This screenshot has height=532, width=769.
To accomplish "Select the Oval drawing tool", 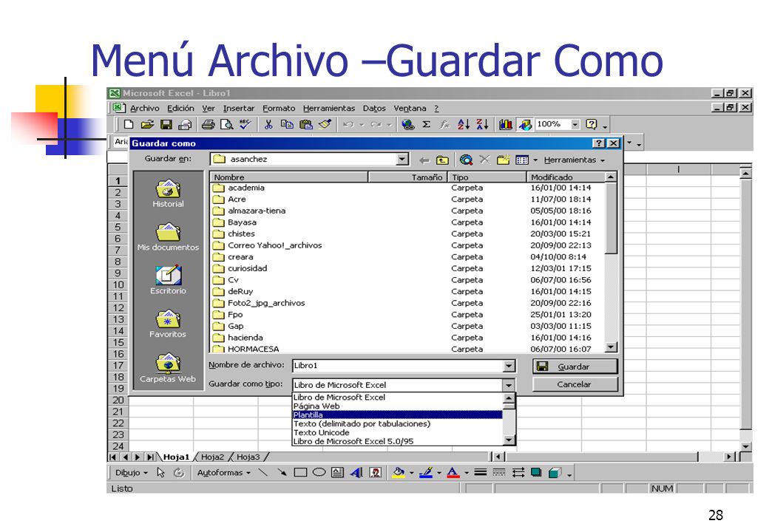I will tap(319, 472).
